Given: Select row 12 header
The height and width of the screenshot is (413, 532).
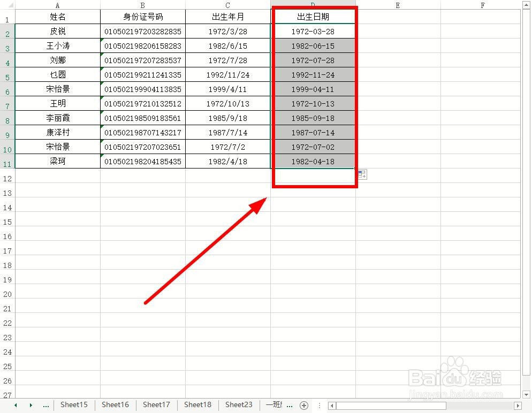Looking at the screenshot, I should tap(7, 176).
